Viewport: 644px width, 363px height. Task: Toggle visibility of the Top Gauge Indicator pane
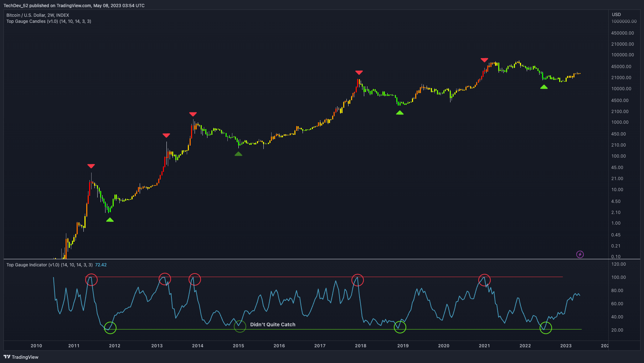tap(26, 265)
